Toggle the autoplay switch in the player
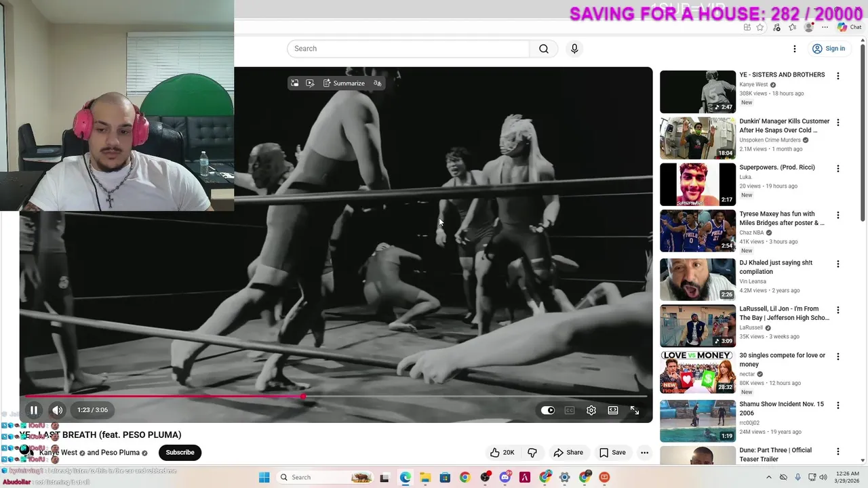This screenshot has width=868, height=488. click(547, 410)
